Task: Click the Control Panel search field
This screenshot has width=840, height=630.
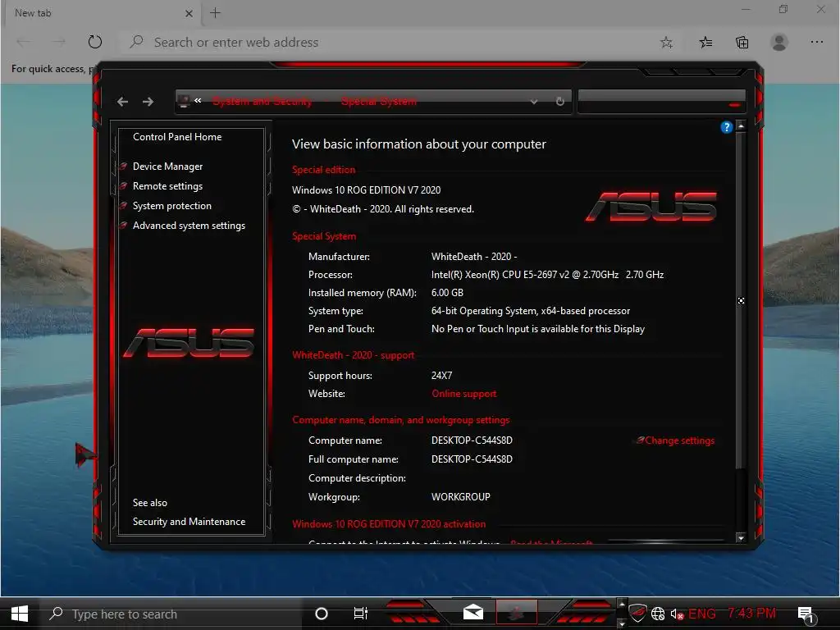Action: pos(662,101)
